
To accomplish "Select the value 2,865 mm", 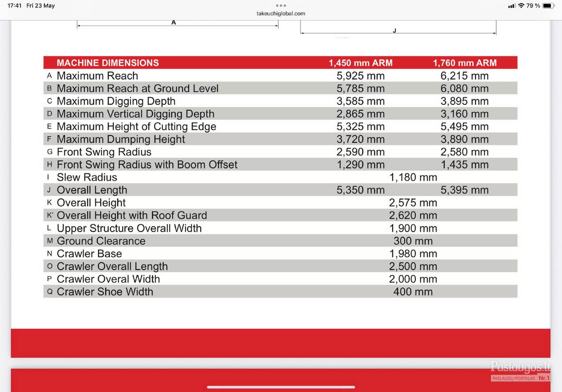I will 361,114.
